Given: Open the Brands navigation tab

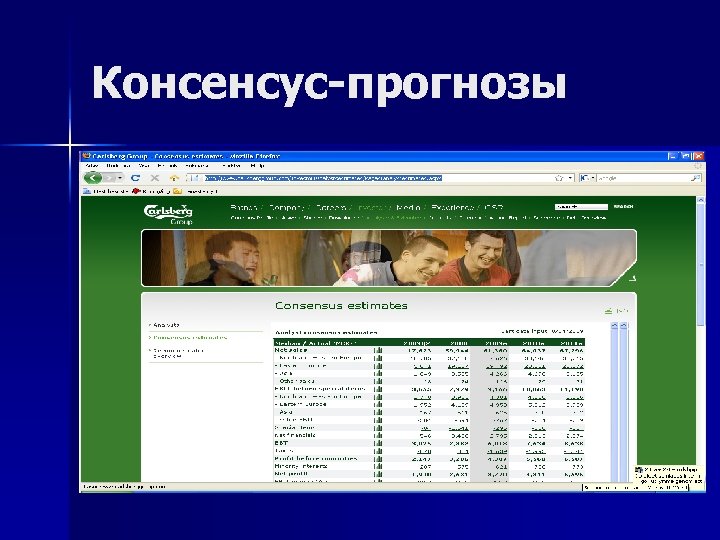Looking at the screenshot, I should tap(243, 208).
